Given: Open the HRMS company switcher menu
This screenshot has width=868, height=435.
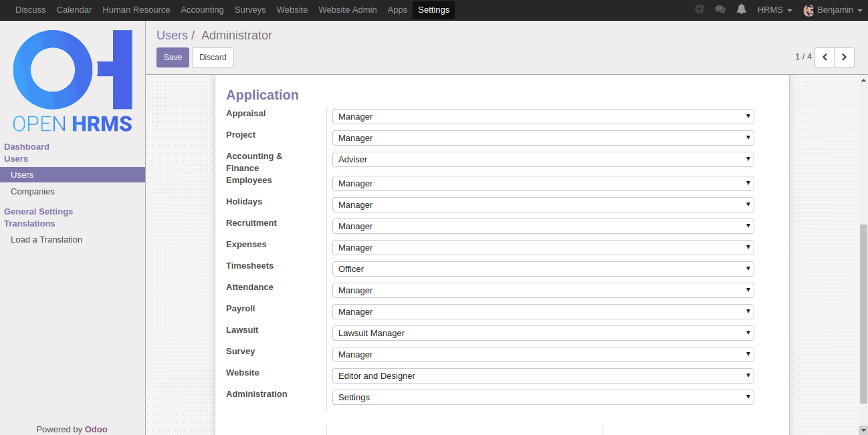Looking at the screenshot, I should click(x=774, y=10).
